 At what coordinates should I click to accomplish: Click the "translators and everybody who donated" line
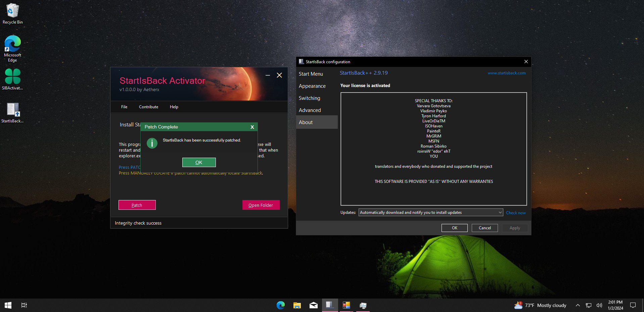point(434,166)
